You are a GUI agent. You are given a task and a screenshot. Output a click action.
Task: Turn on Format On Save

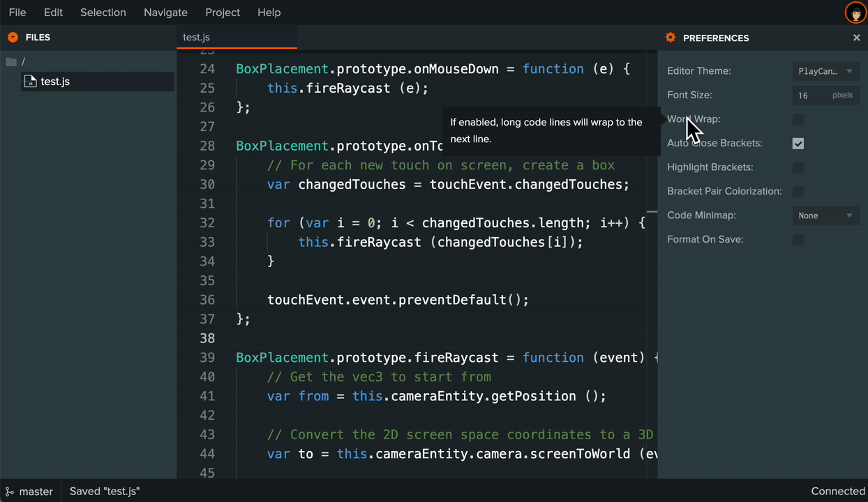click(798, 239)
